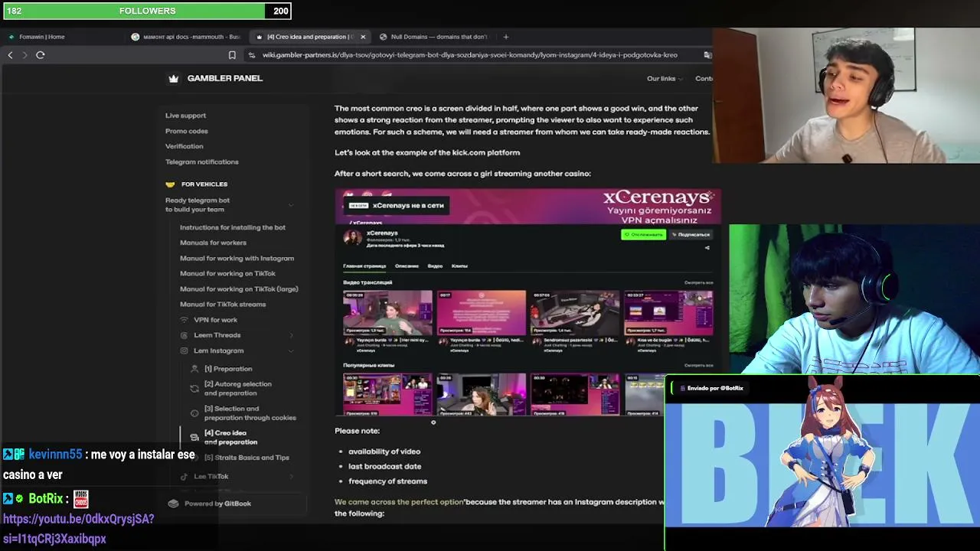This screenshot has height=551, width=980.
Task: Click the Подписаться subscribe button
Action: point(691,234)
